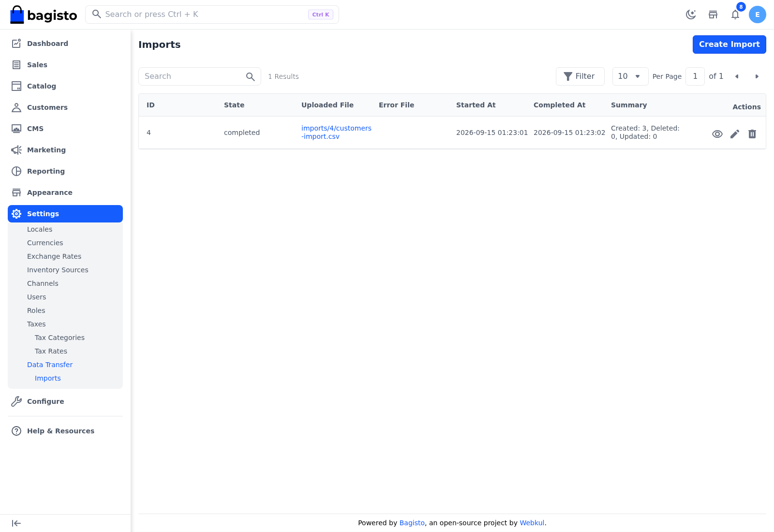Open Configure in sidebar
Screen dimensions: 774x532
pos(65,401)
